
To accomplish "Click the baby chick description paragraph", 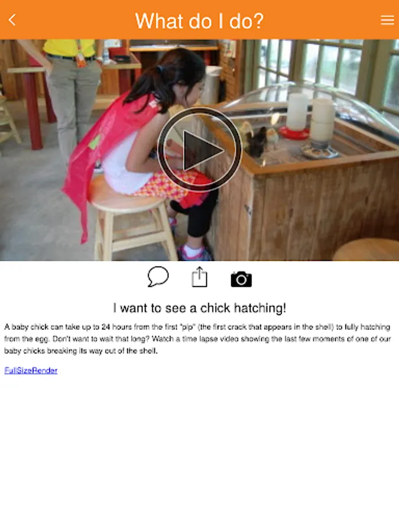I will 198,339.
